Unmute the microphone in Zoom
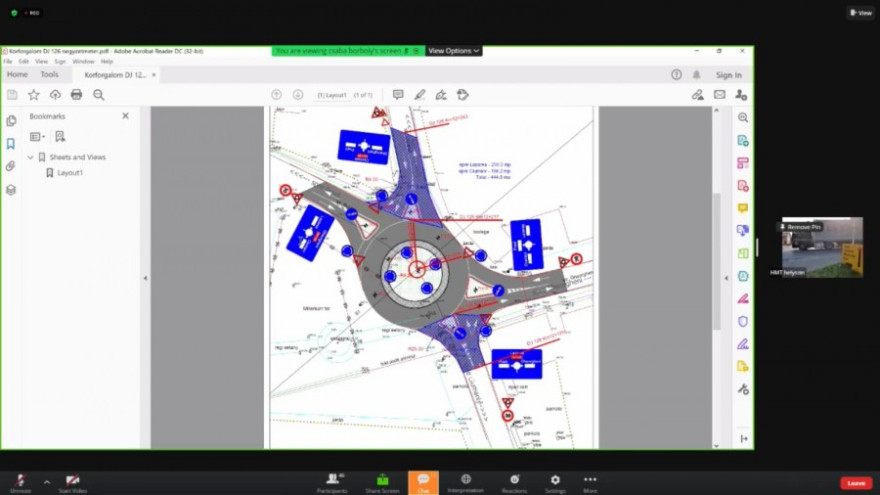Image resolution: width=880 pixels, height=495 pixels. [20, 482]
